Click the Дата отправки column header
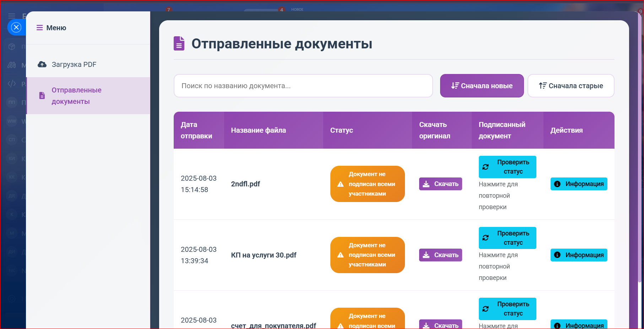This screenshot has width=644, height=329. (196, 130)
